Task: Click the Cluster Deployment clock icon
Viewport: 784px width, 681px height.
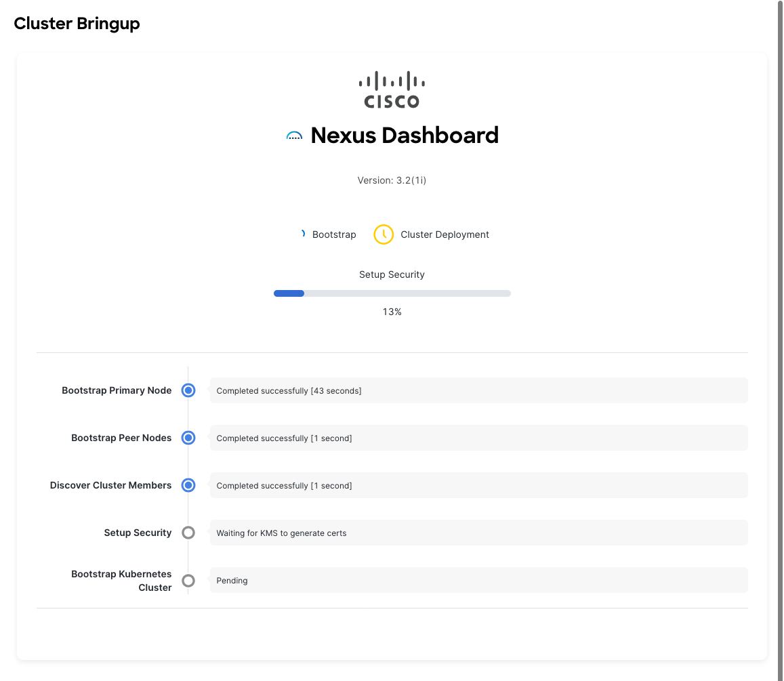Action: coord(384,234)
